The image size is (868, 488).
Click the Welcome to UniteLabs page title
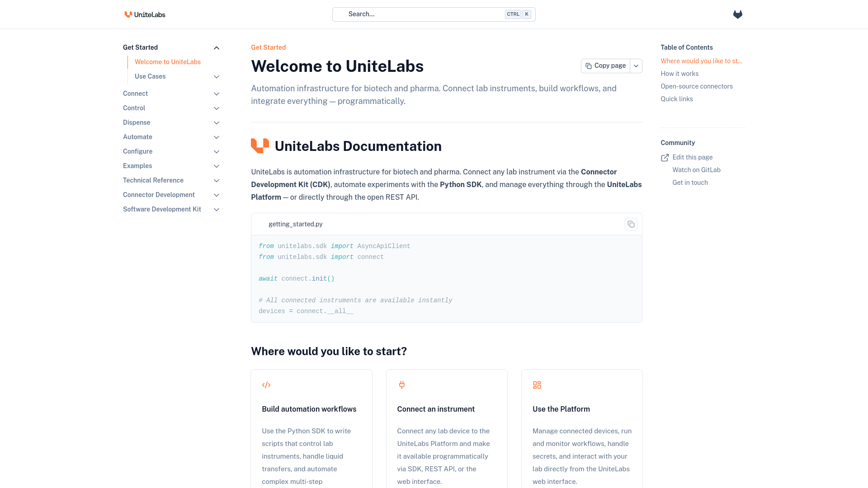tap(337, 66)
